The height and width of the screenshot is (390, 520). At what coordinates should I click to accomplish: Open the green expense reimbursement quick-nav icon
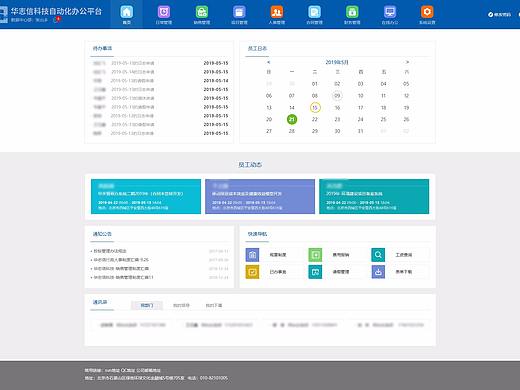pos(315,255)
